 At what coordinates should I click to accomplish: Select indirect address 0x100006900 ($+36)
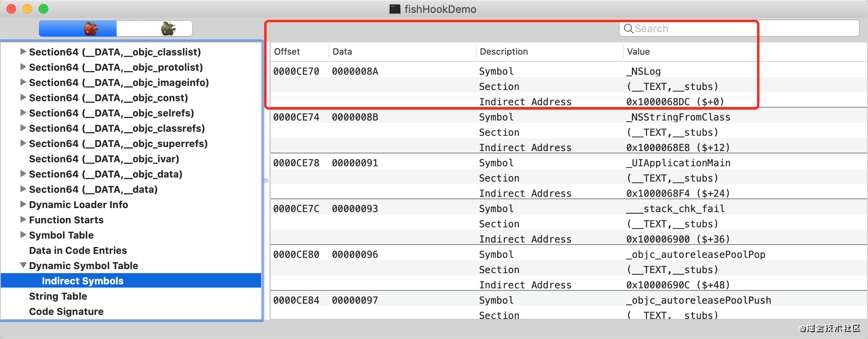click(678, 239)
